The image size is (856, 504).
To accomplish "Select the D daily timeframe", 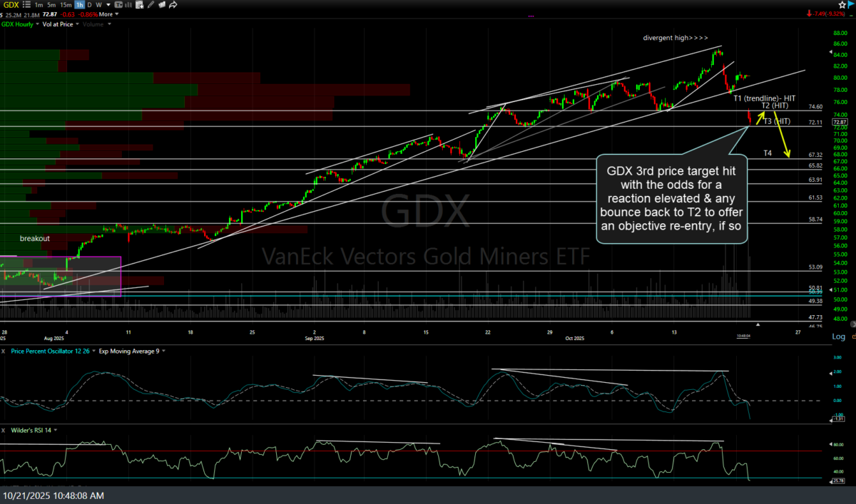I will tap(89, 5).
